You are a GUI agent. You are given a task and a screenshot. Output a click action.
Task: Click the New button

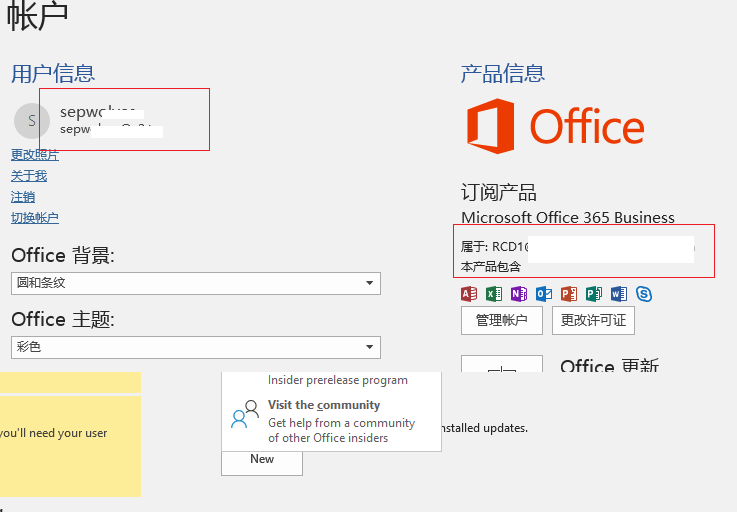262,463
